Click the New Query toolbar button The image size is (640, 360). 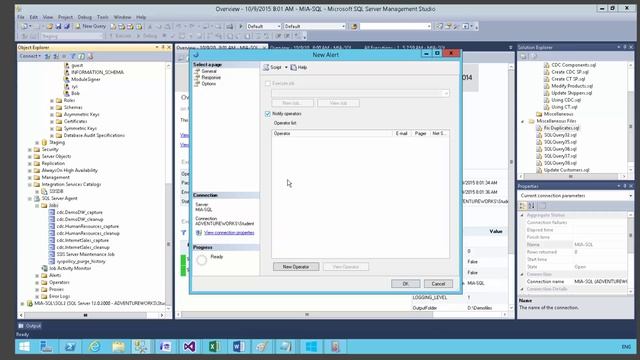90,26
